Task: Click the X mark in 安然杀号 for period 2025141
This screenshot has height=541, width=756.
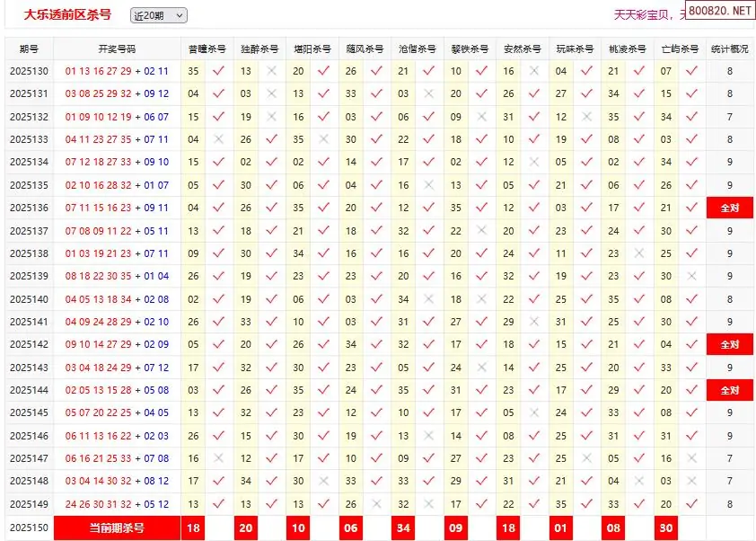Action: 534,322
